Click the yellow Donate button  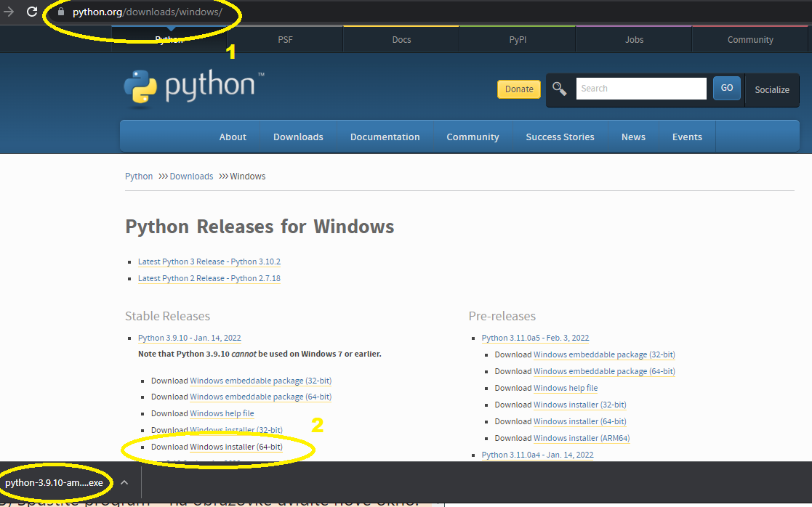pos(519,89)
